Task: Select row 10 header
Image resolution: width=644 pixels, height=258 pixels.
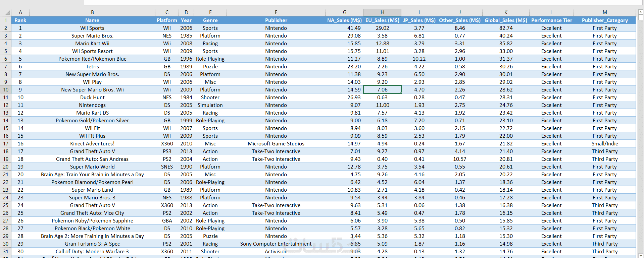Action: pyautogui.click(x=6, y=90)
